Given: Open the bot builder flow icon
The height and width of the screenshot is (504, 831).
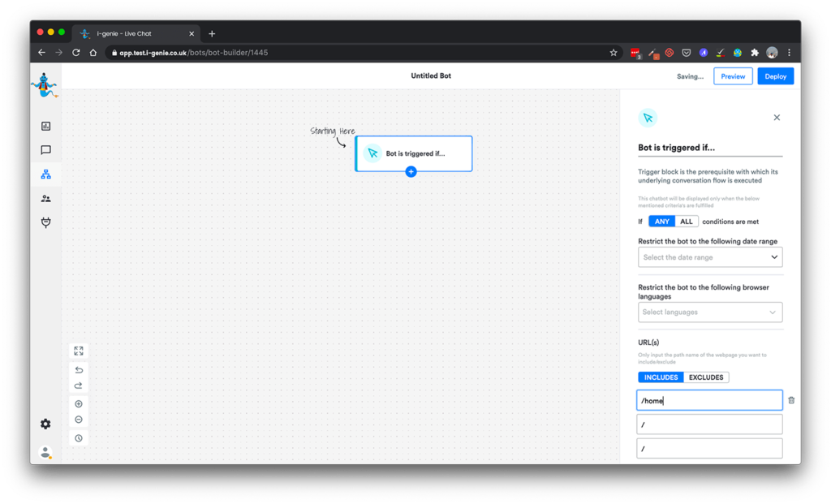Looking at the screenshot, I should coord(45,174).
